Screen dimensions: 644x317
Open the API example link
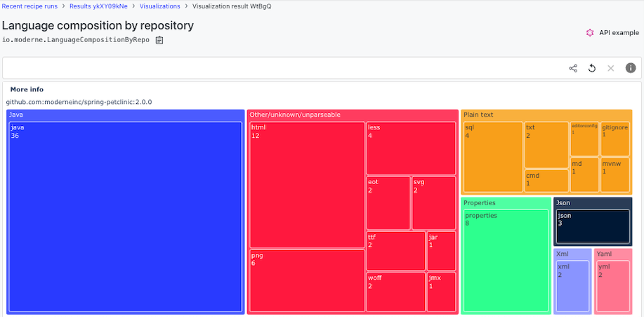click(x=619, y=33)
